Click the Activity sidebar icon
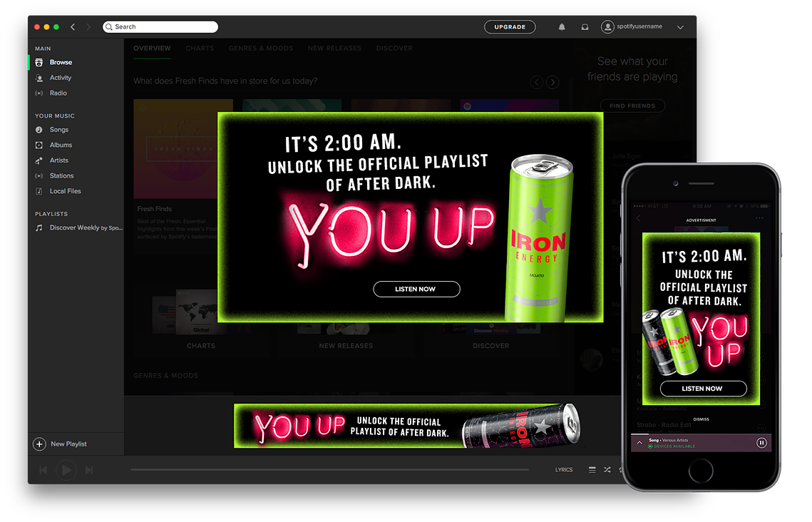This screenshot has height=522, width=812. tap(38, 78)
